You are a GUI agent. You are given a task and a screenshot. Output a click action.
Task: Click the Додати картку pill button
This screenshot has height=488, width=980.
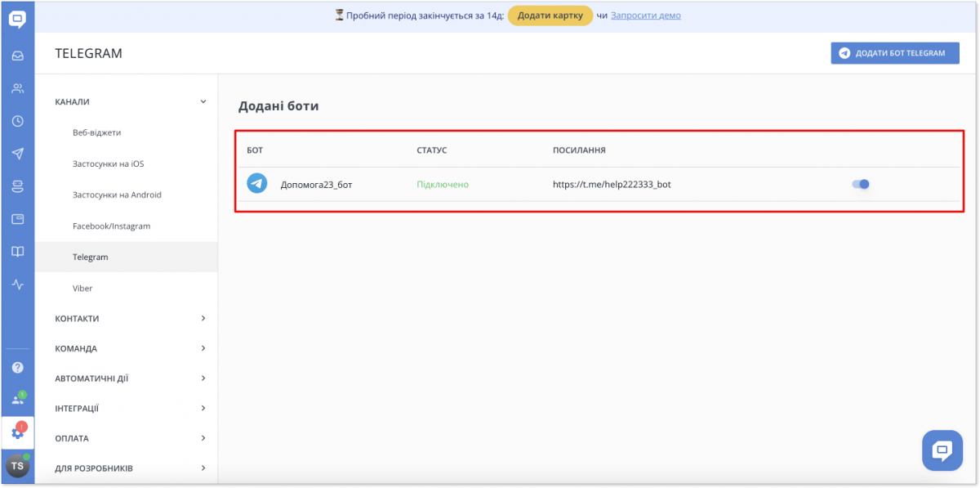point(550,15)
